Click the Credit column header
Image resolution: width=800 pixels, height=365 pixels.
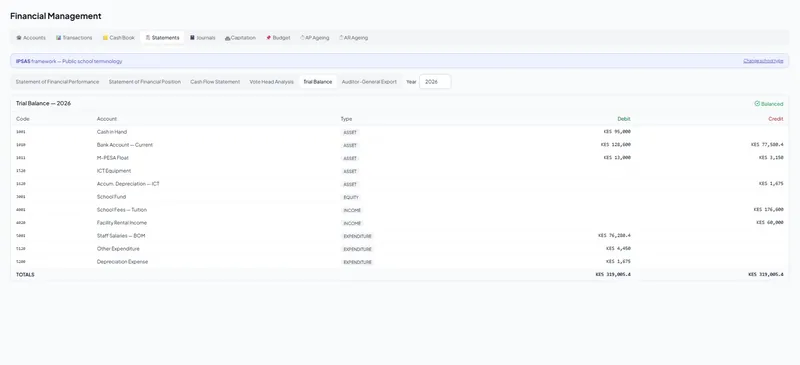776,119
